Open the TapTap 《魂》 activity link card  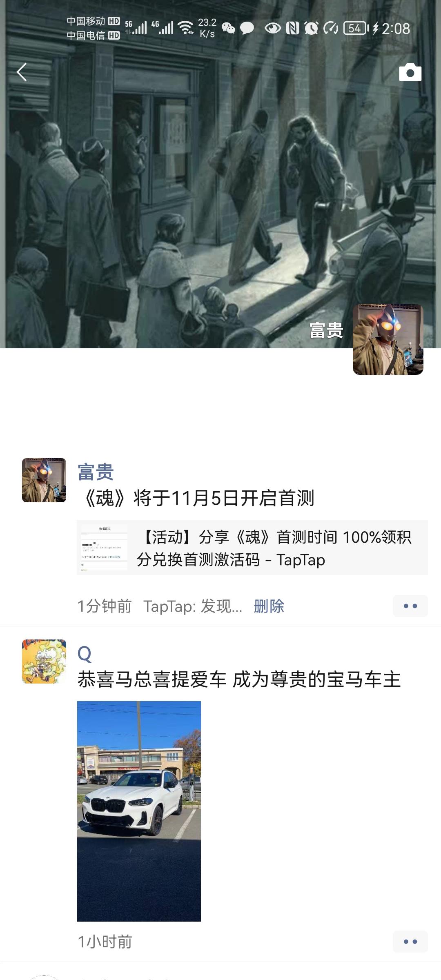pyautogui.click(x=252, y=548)
